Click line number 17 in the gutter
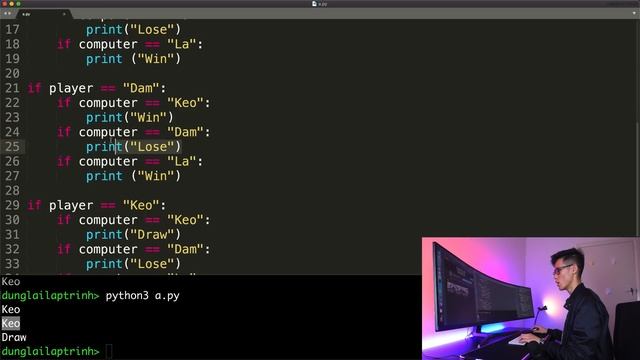The image size is (640, 360). 12,29
